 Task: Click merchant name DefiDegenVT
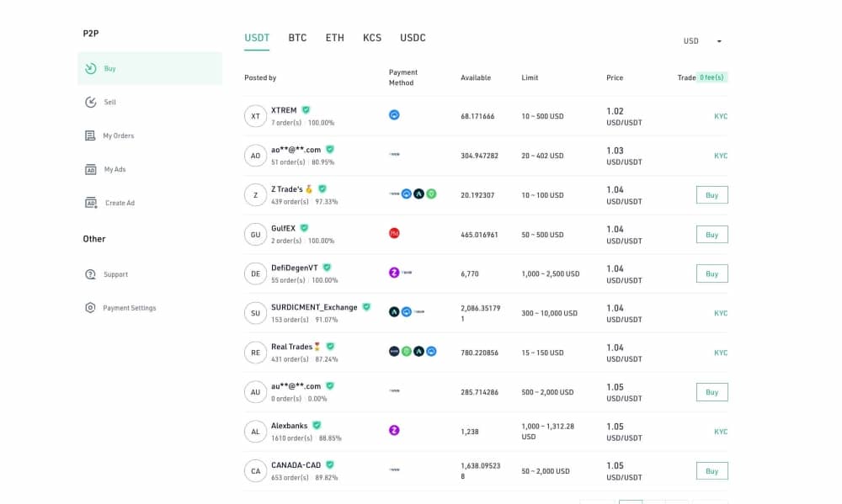294,268
